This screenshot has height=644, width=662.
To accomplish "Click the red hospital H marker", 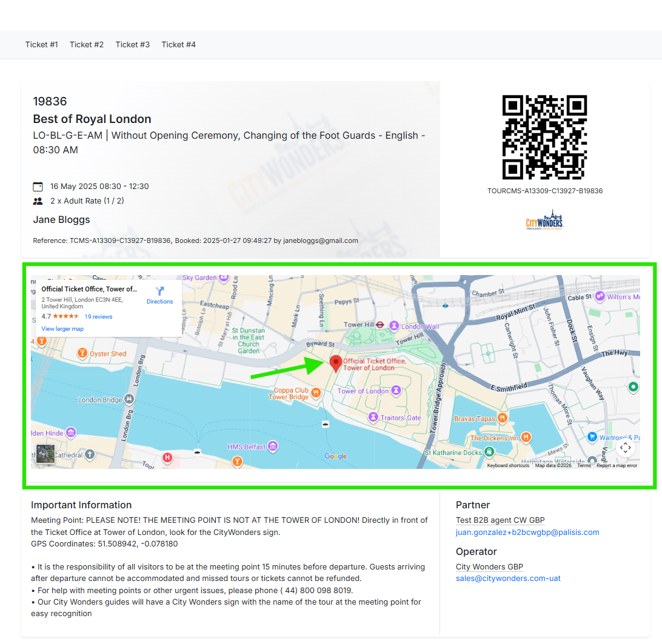I will click(x=167, y=457).
